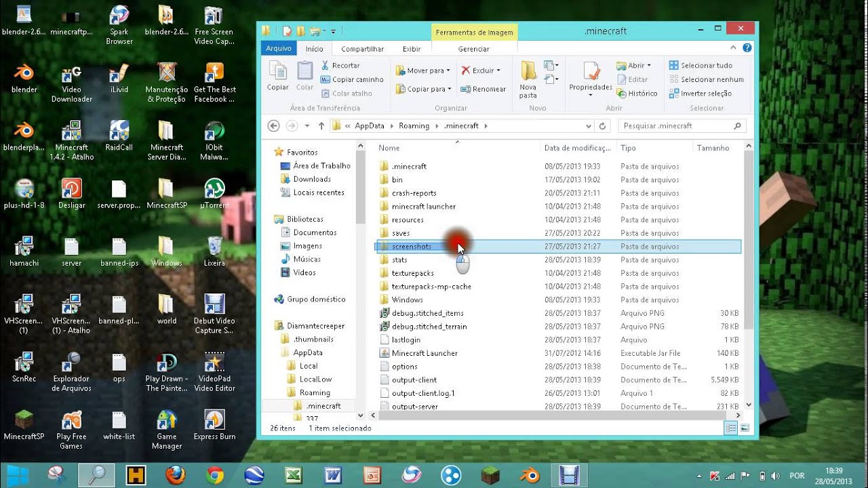The image size is (868, 488).
Task: Open the Abrir dropdown in ribbon
Action: click(x=633, y=66)
